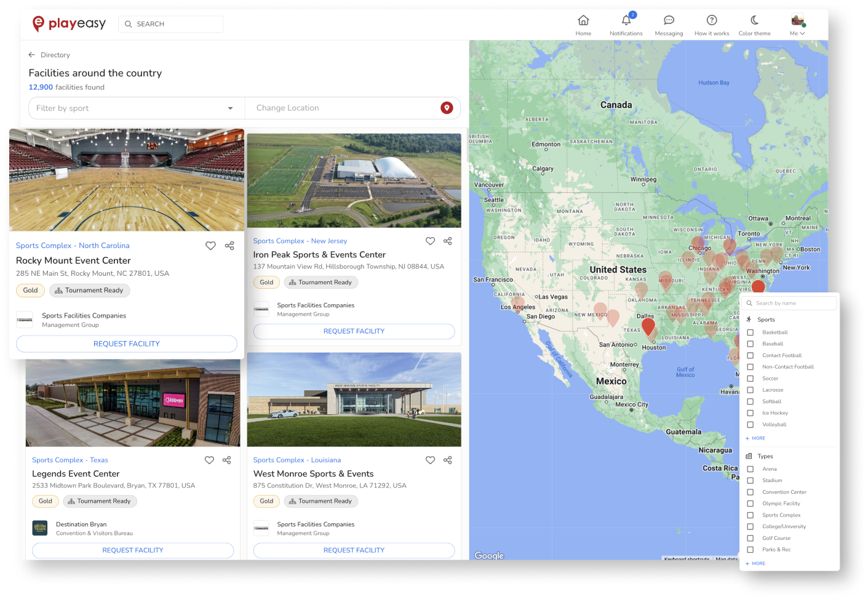
Task: Open Sports Complex - Louisiana link
Action: 297,460
